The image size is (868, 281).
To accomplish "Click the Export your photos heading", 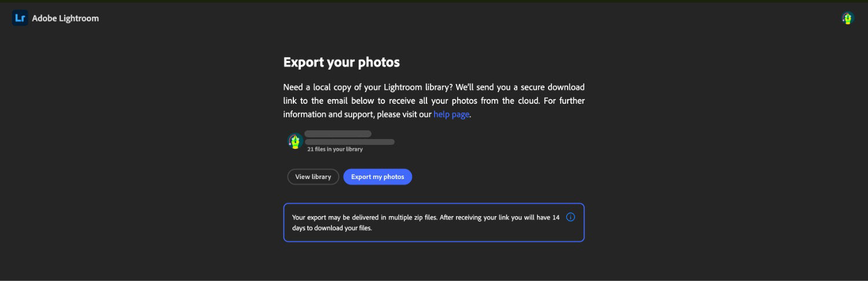I will (341, 62).
